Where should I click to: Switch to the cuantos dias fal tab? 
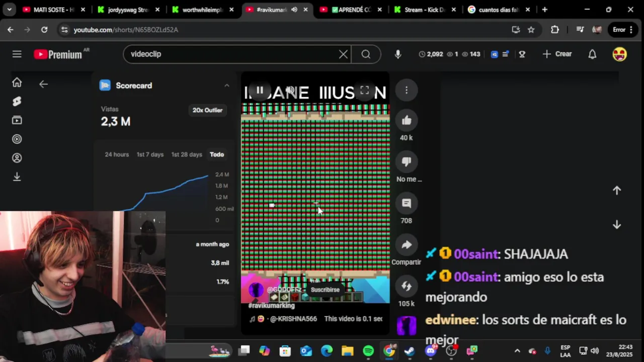[x=499, y=10]
